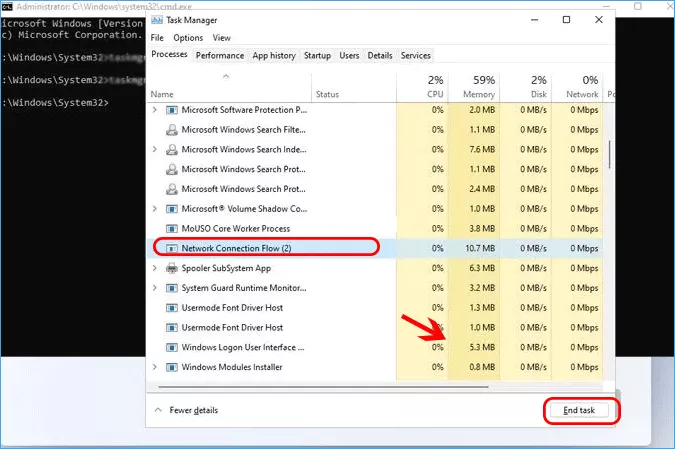675x449 pixels.
Task: Click the End task button
Action: 579,411
